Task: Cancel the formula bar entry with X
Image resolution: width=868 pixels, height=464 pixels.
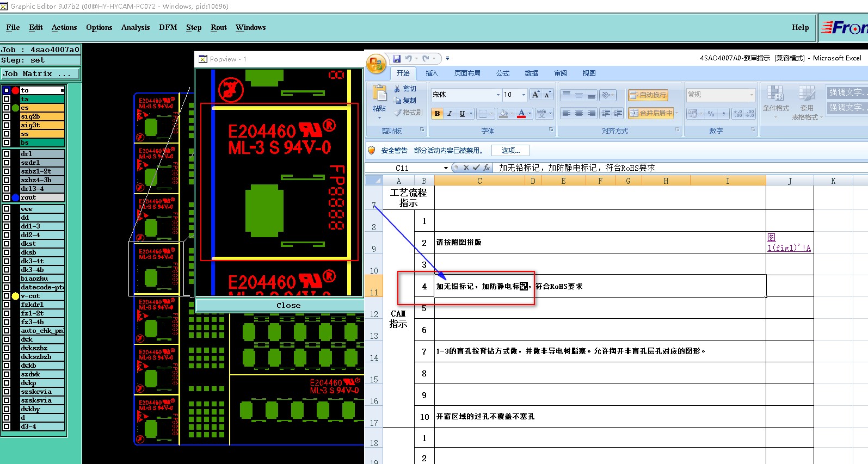Action: (x=466, y=168)
